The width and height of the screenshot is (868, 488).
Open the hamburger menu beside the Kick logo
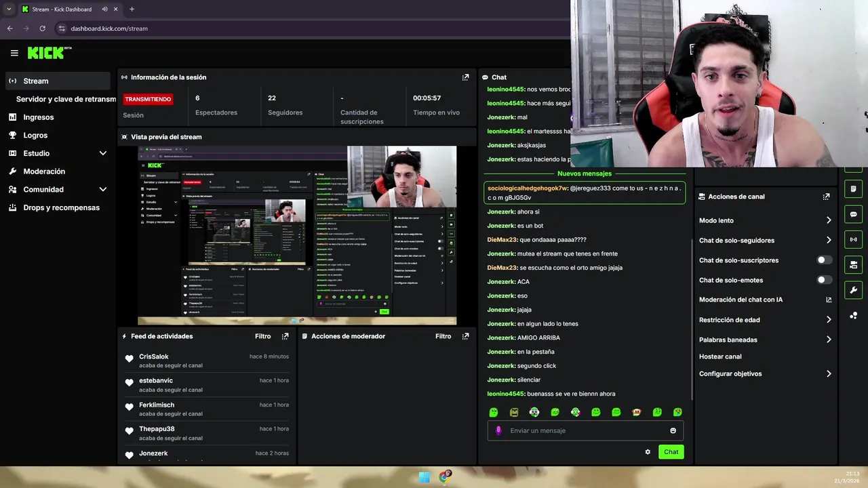pyautogui.click(x=14, y=53)
